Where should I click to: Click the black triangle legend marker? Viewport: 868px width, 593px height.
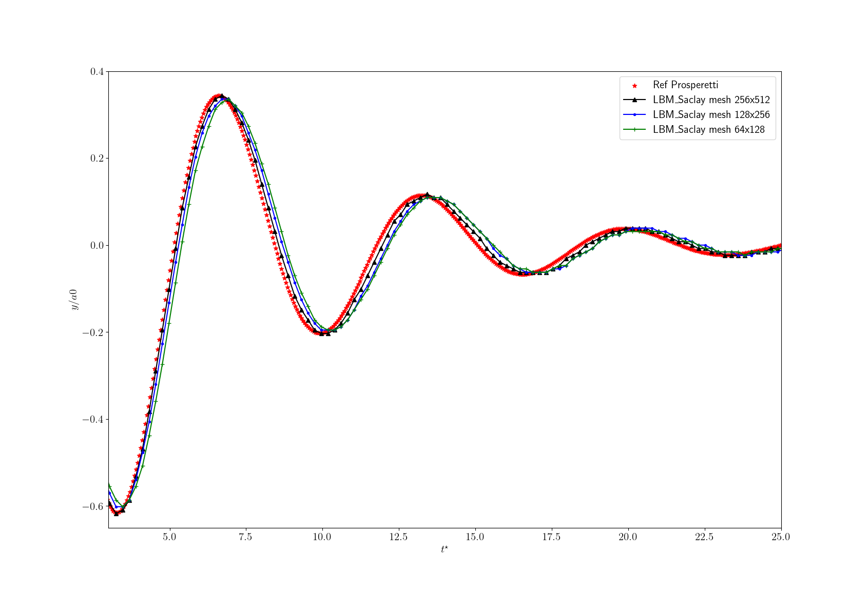pyautogui.click(x=634, y=100)
